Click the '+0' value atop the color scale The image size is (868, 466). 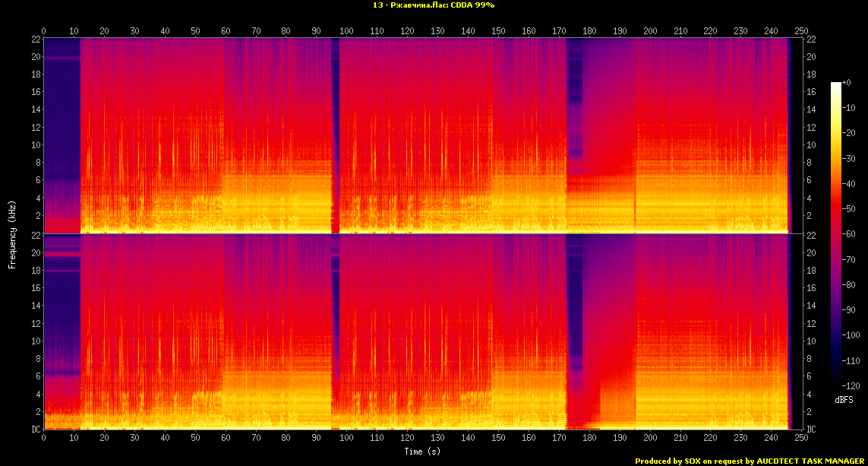click(847, 82)
